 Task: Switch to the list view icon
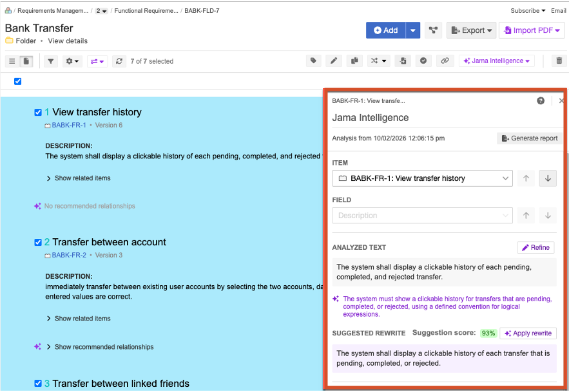click(12, 61)
